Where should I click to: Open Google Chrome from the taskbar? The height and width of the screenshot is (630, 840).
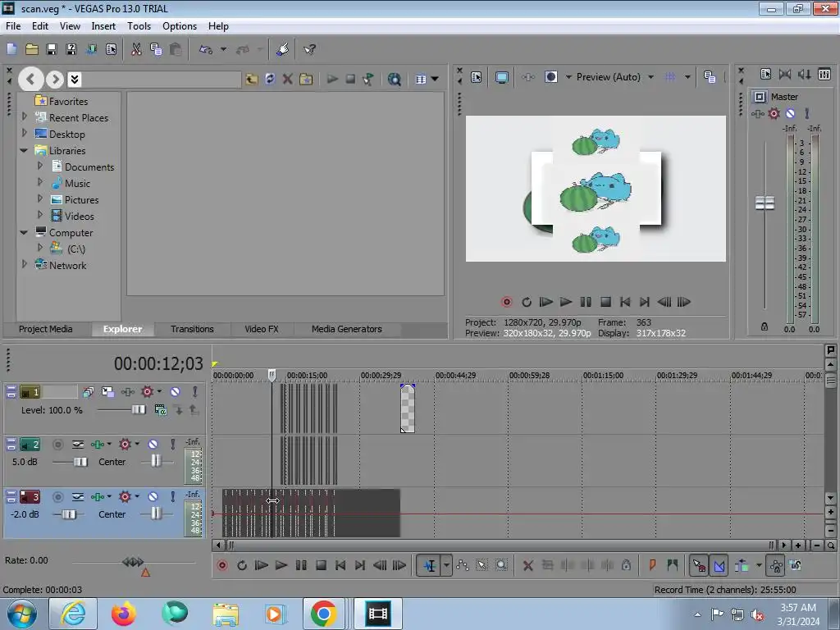[x=323, y=614]
